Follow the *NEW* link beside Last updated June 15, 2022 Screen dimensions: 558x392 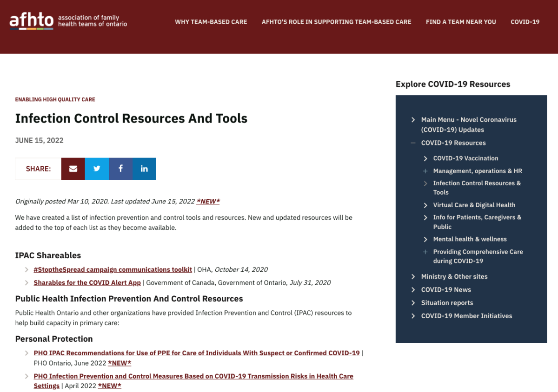[x=208, y=201]
